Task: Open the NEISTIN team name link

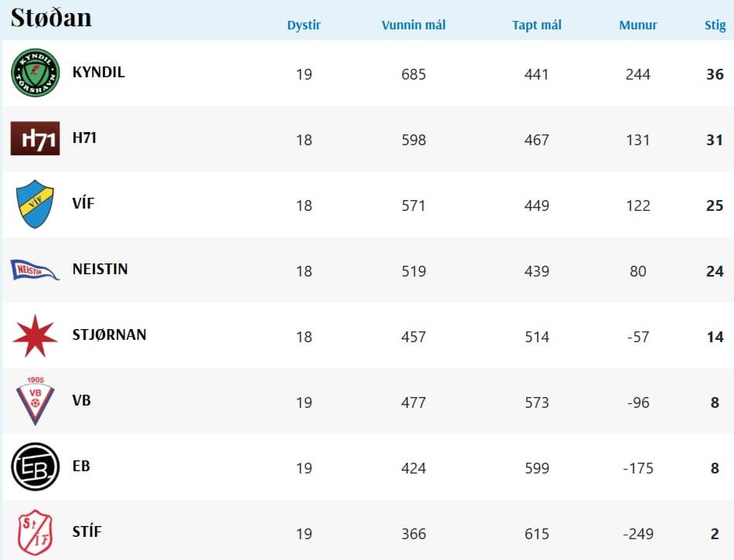Action: (100, 270)
